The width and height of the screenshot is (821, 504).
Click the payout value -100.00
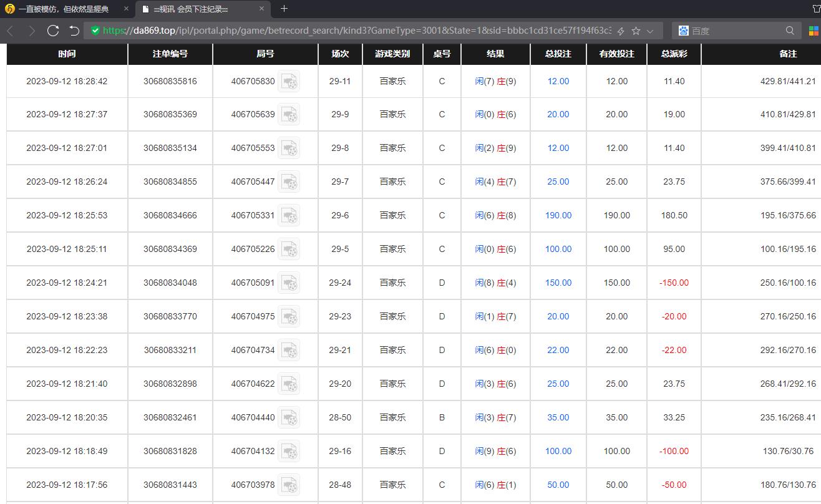[x=674, y=452]
